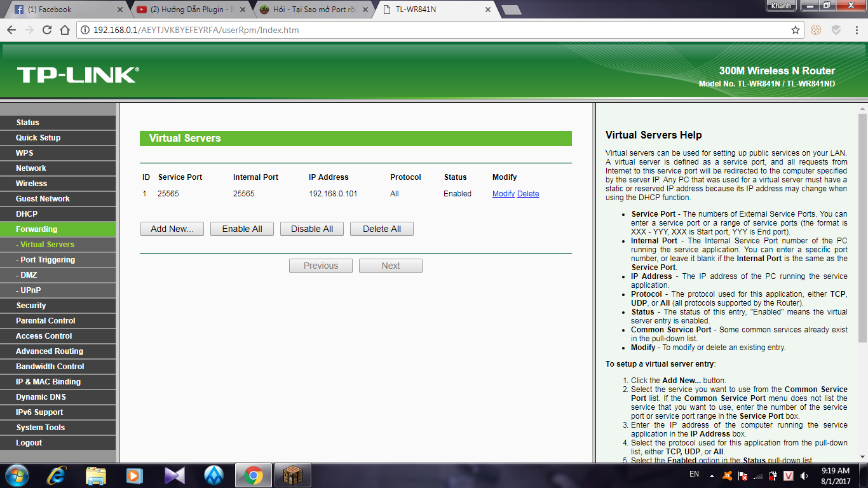View site information icon in address bar
This screenshot has height=488, width=868.
85,30
